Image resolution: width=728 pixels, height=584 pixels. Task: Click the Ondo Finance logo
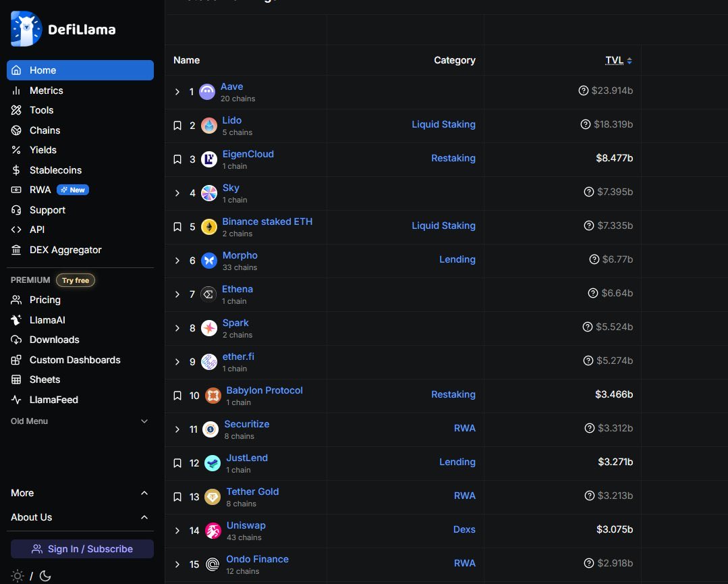click(x=213, y=564)
